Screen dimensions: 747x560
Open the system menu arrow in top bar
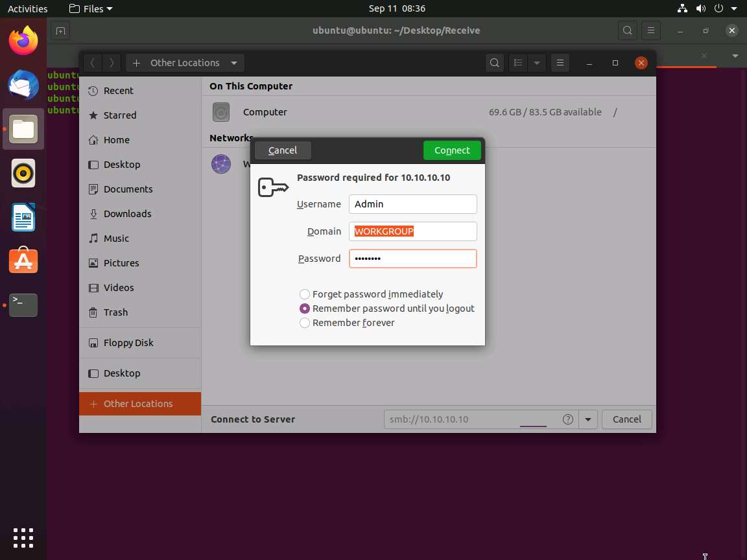point(734,8)
